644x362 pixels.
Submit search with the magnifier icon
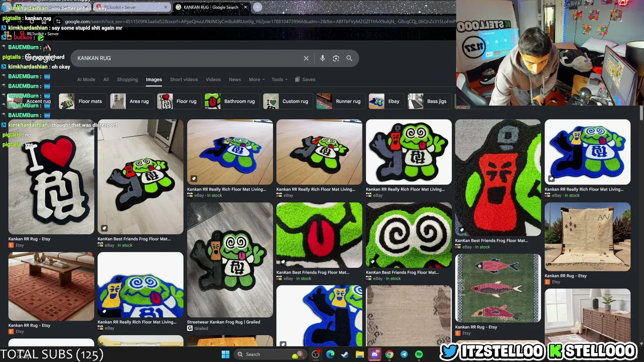click(349, 58)
